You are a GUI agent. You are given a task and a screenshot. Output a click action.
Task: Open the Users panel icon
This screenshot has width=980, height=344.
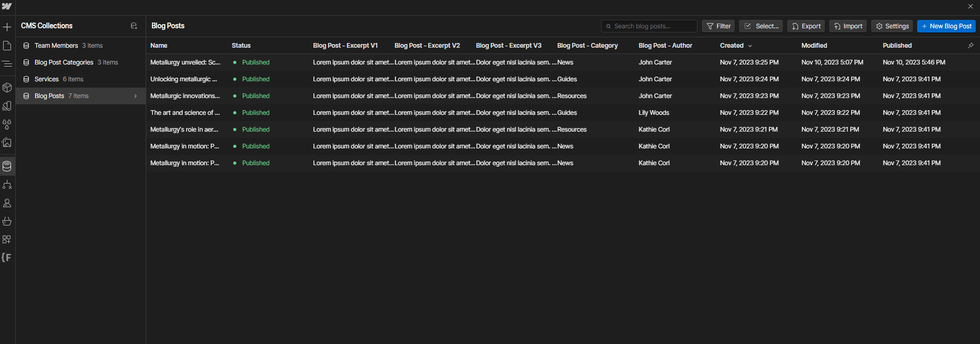pos(7,203)
